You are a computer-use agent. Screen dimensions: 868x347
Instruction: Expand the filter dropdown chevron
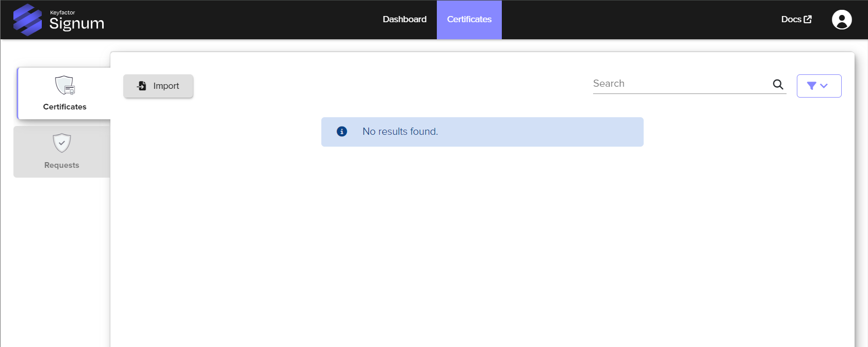tap(824, 86)
